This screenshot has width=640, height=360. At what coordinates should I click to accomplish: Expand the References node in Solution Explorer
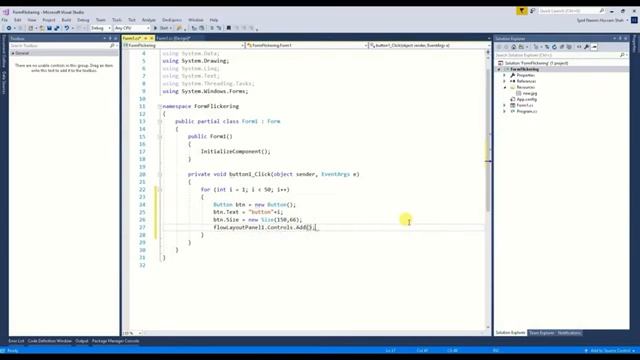click(504, 81)
